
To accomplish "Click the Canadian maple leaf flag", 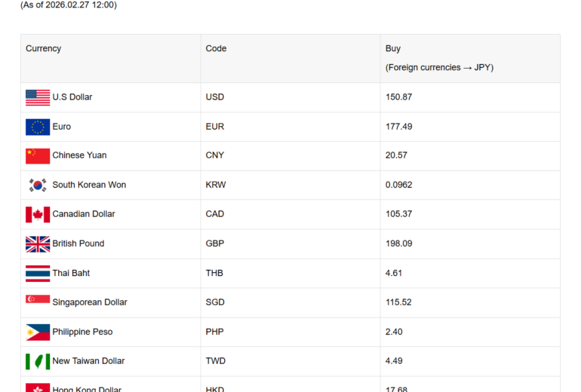I will point(38,214).
